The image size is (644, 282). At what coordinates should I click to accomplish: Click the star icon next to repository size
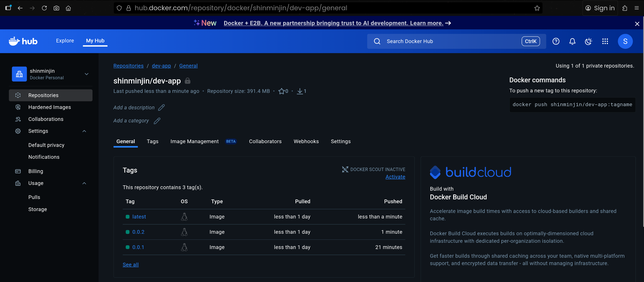pyautogui.click(x=281, y=91)
